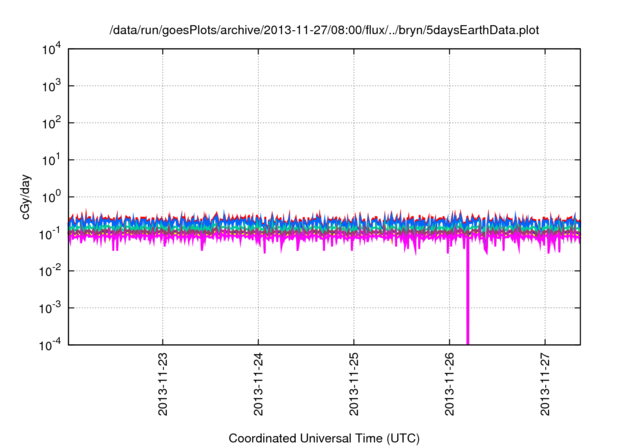Select the 2013-11-26 date tick label
Viewport: 640px width, 448px height.
(449, 384)
